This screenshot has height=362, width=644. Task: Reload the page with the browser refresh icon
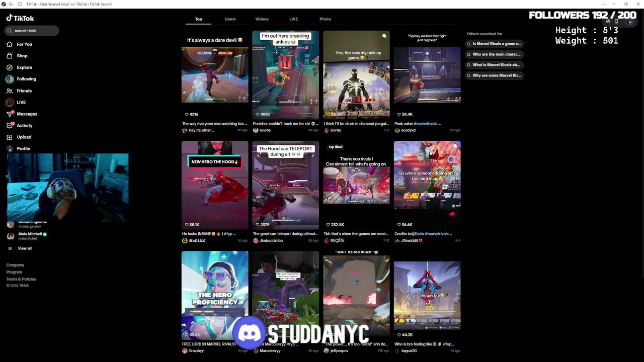(20, 4)
